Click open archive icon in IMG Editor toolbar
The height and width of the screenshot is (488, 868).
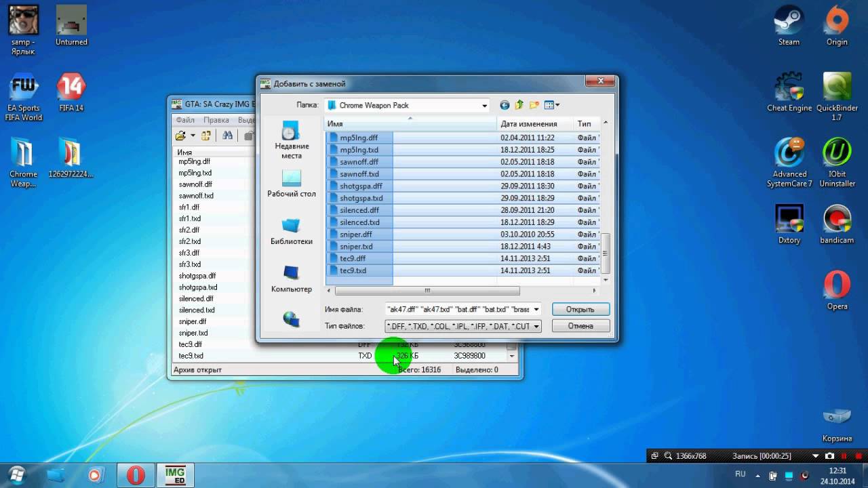(x=180, y=136)
